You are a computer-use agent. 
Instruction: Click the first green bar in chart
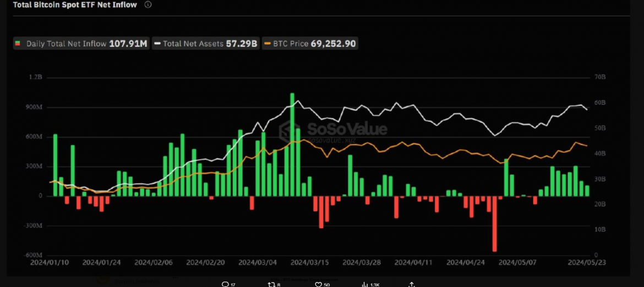pyautogui.click(x=55, y=165)
